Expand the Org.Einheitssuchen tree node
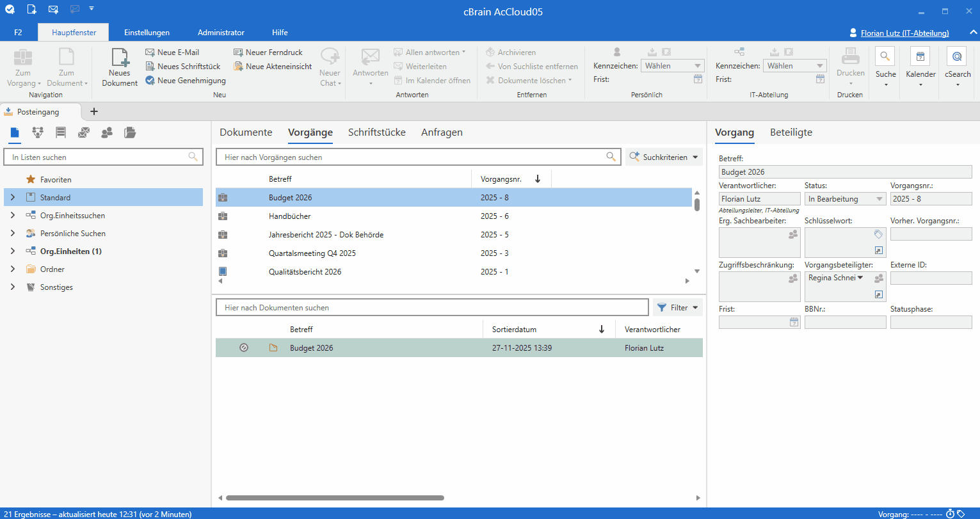 (13, 216)
